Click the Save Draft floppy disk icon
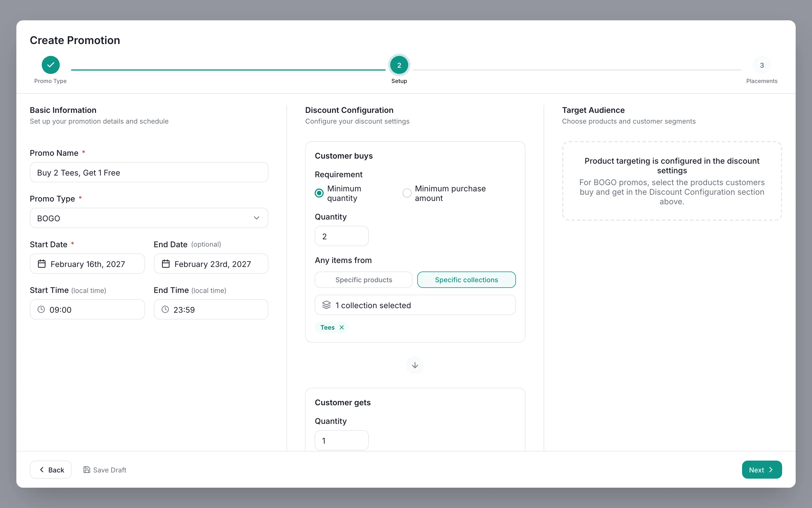The width and height of the screenshot is (812, 508). (x=87, y=470)
